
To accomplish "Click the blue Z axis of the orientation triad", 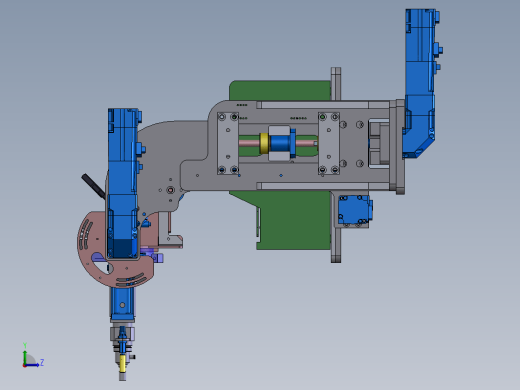I will click(32, 365).
